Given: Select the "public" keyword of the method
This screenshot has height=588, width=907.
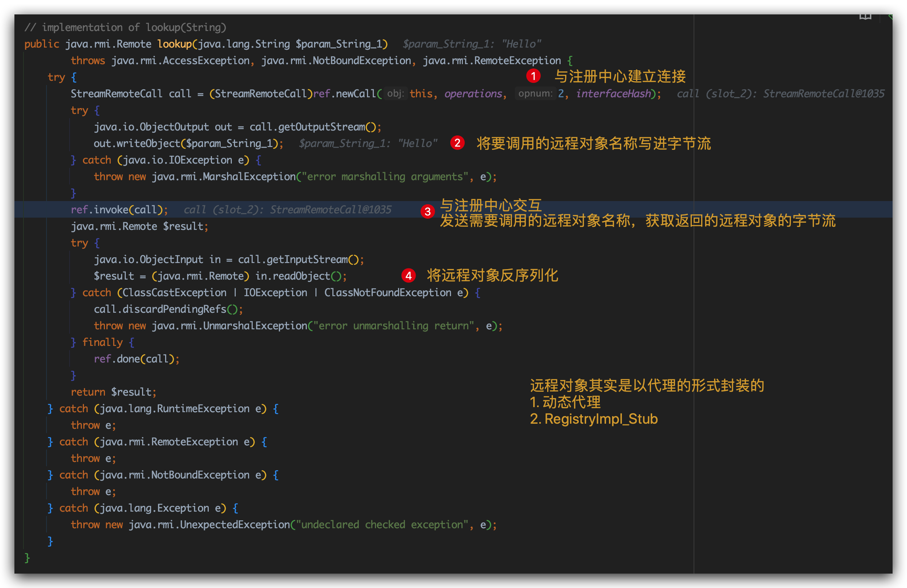Looking at the screenshot, I should 42,44.
